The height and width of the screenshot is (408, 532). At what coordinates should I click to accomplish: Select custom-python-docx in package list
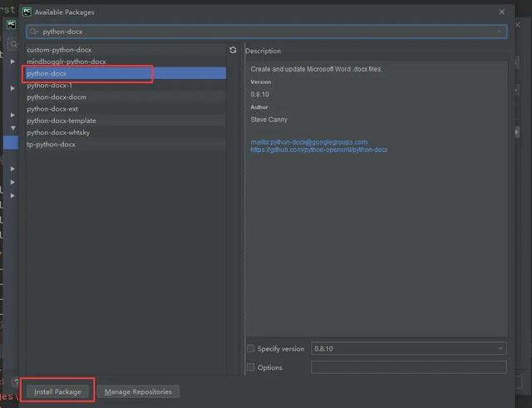pyautogui.click(x=126, y=50)
